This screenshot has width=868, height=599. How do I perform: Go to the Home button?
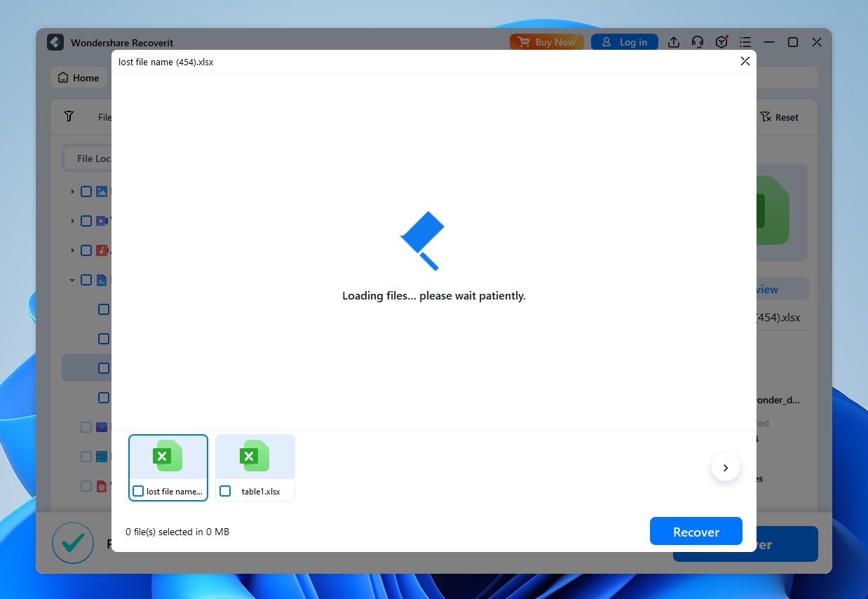click(79, 78)
